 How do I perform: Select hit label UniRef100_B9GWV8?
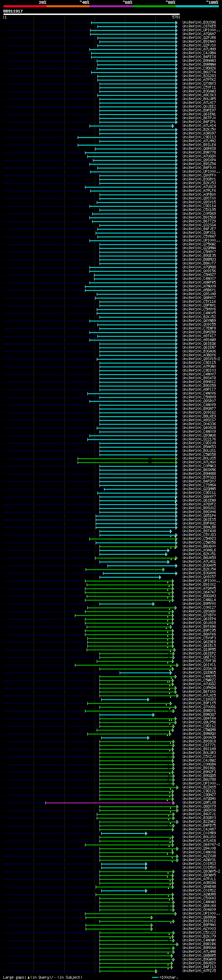tap(199, 959)
